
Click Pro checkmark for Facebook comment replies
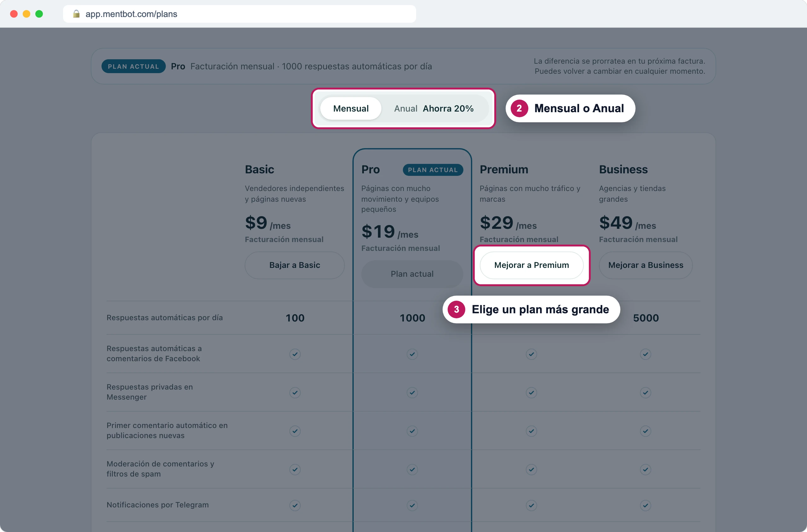(412, 354)
